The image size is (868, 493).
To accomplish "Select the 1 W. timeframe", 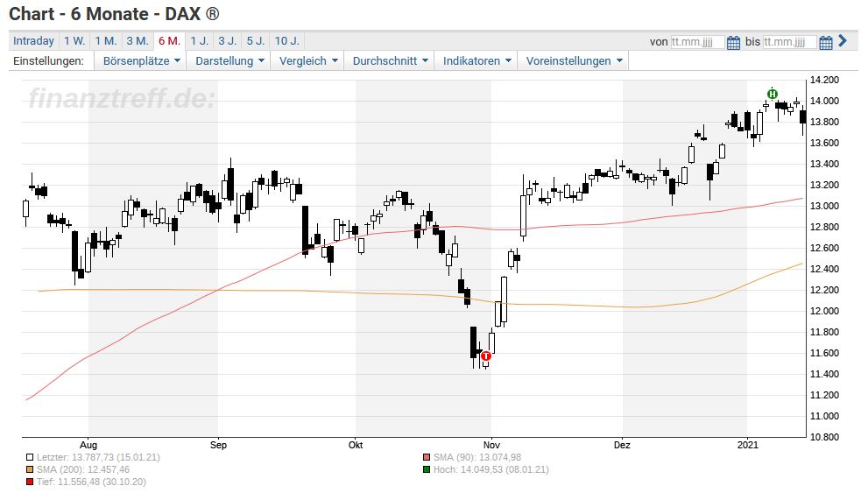I will [x=74, y=41].
